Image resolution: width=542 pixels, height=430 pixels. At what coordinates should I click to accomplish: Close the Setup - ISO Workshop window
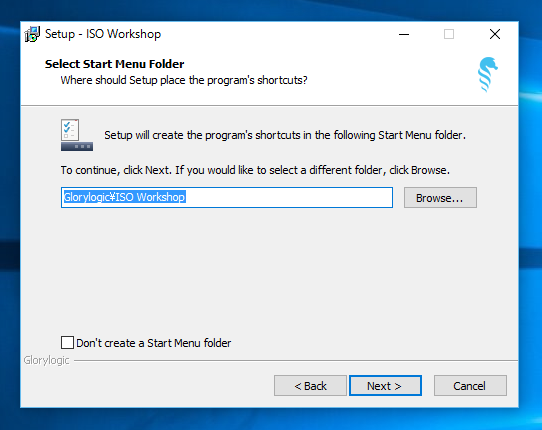[x=495, y=34]
